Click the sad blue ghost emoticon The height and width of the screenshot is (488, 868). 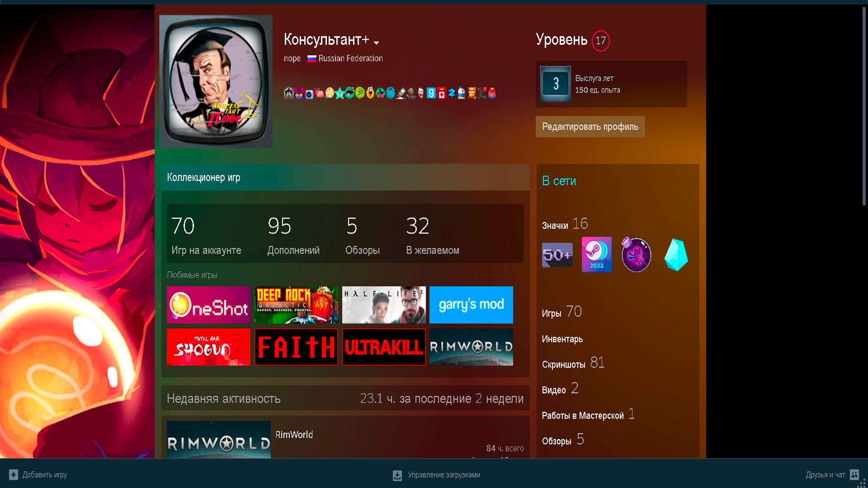(391, 93)
